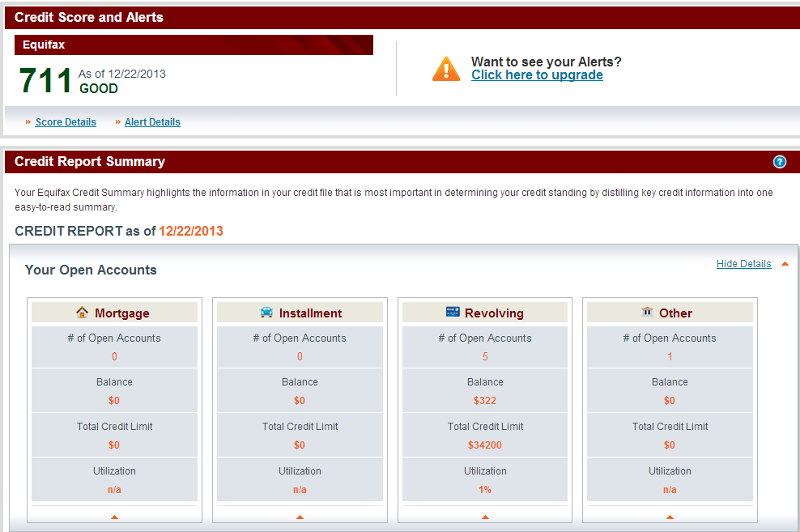This screenshot has height=532, width=800.
Task: Click the orange arrow beside Hide Details
Action: (785, 264)
